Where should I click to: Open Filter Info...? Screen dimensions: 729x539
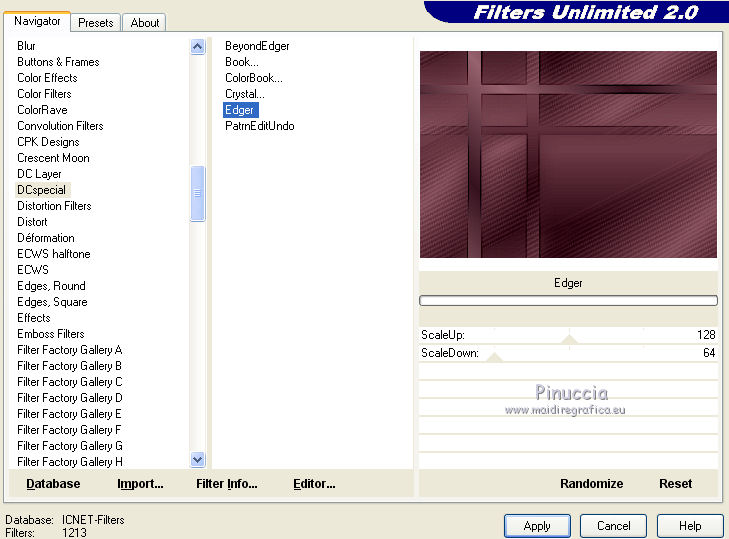coord(227,484)
